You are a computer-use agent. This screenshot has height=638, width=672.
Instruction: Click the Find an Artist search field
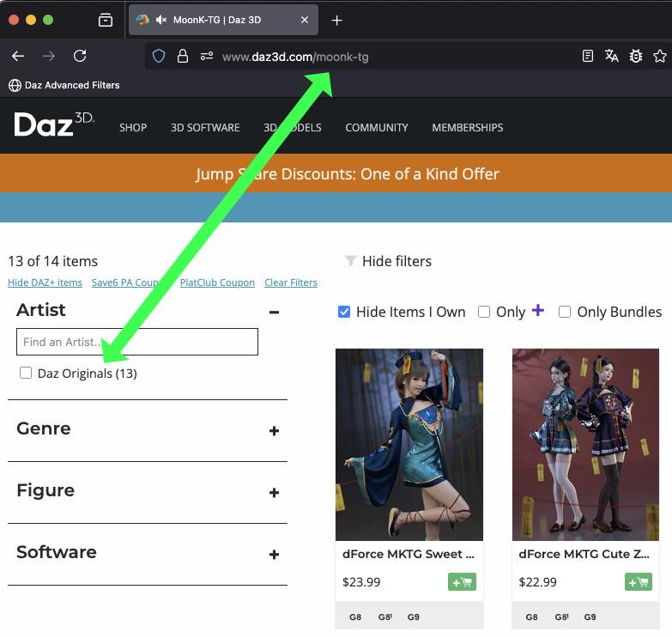coord(137,342)
